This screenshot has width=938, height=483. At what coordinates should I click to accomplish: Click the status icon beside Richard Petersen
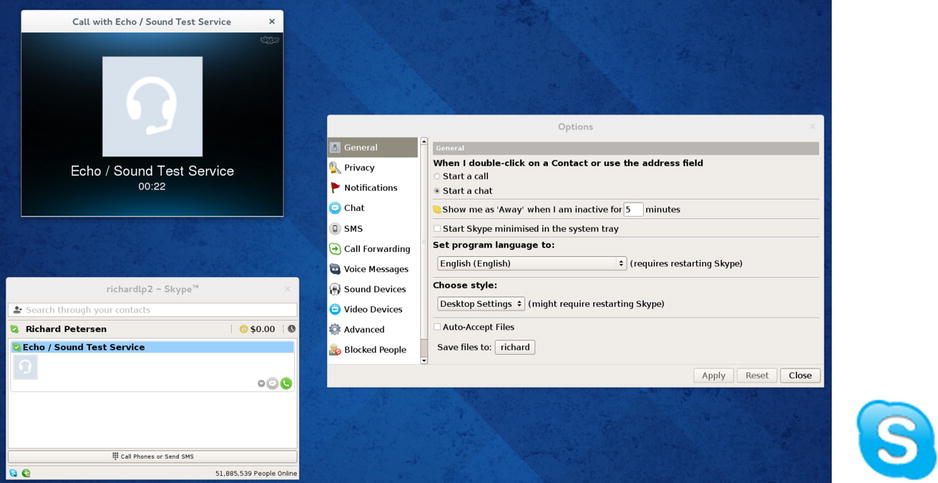pos(14,329)
